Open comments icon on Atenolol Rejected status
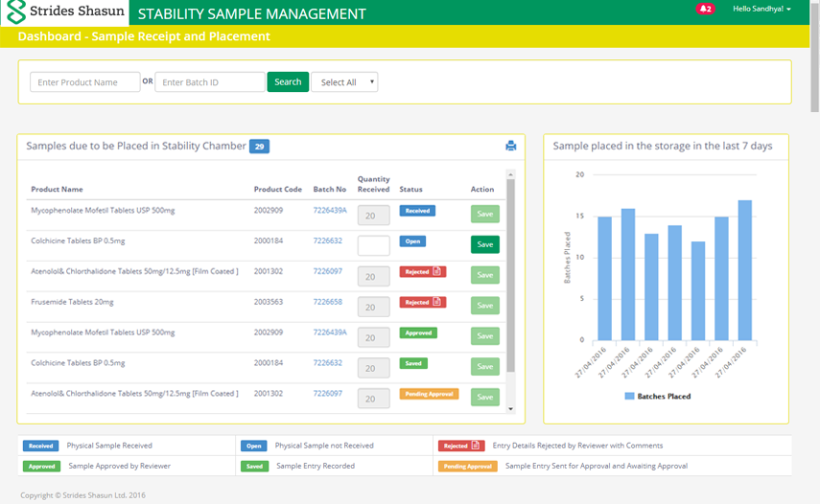The height and width of the screenshot is (504, 820). click(x=437, y=272)
